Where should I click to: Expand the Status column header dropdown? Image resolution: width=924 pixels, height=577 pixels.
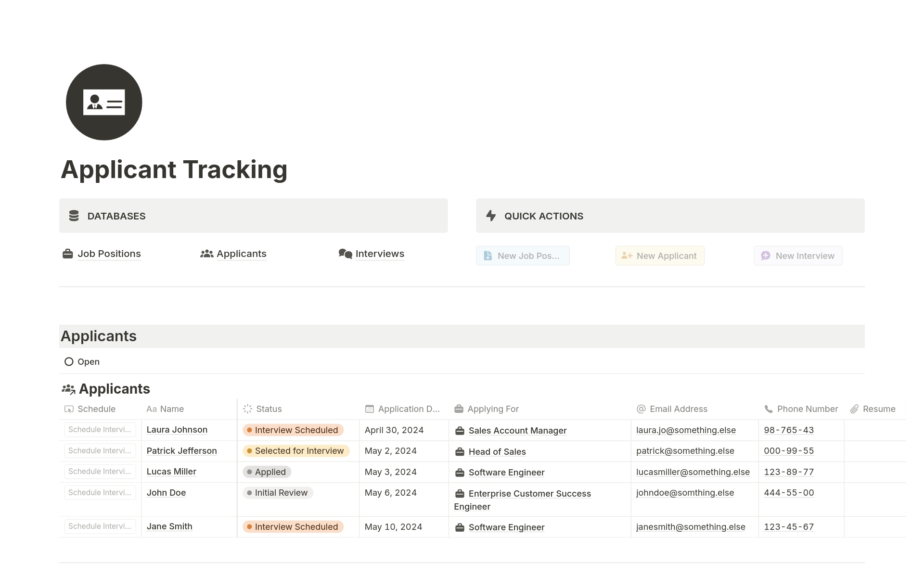pos(269,408)
